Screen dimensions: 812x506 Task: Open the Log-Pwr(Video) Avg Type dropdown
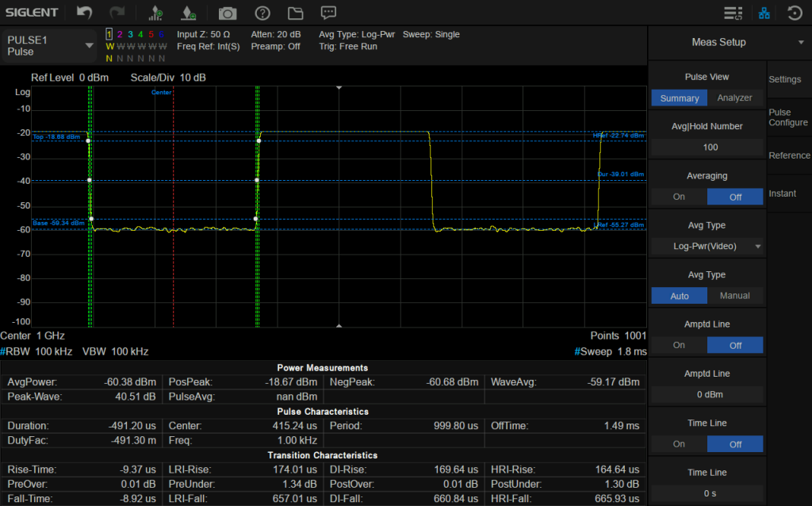(x=707, y=246)
